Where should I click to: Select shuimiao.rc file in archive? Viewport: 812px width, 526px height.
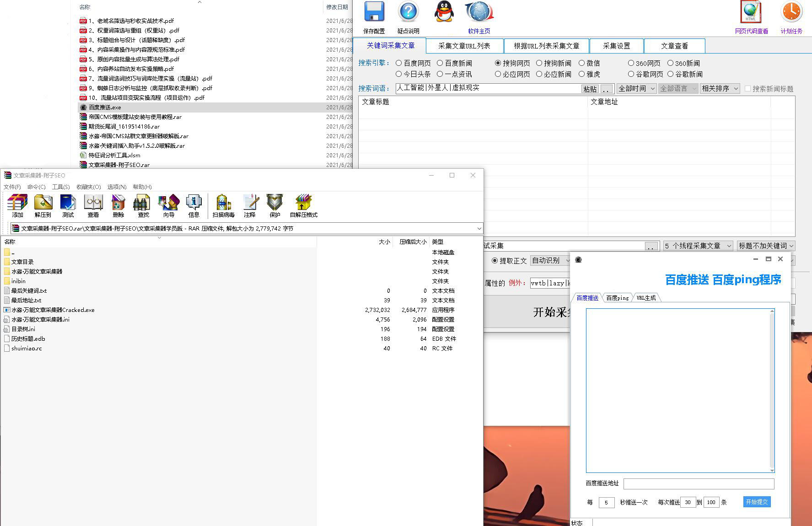coord(27,348)
